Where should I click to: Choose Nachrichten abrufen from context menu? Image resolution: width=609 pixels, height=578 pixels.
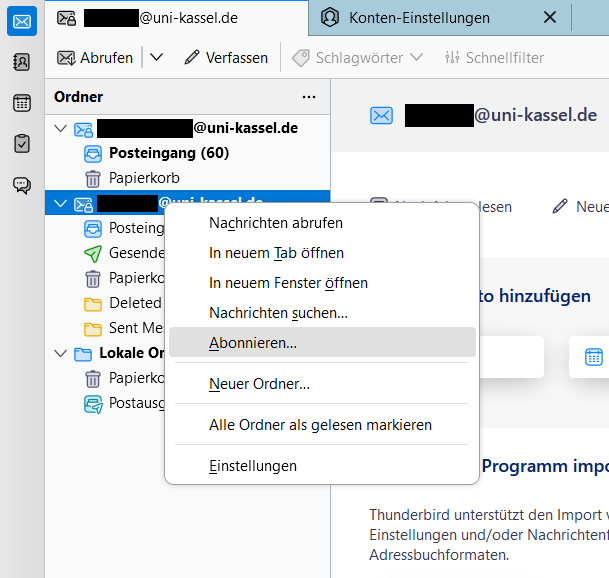[322, 223]
